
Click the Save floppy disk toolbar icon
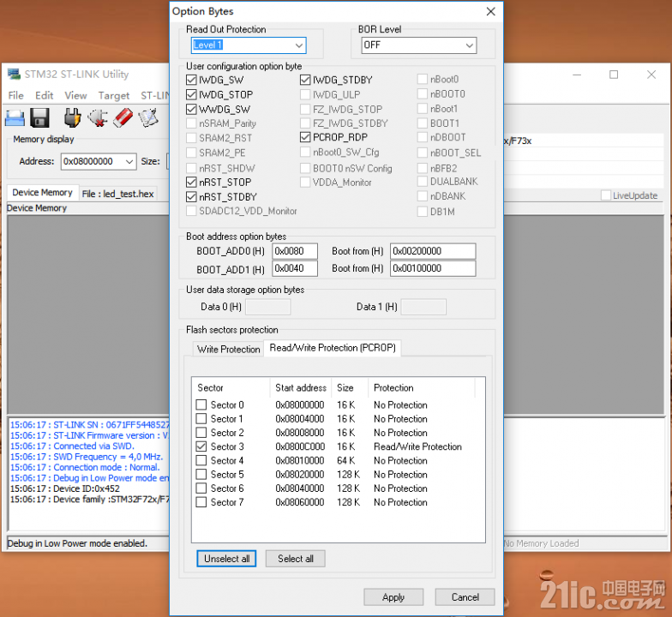tap(39, 117)
